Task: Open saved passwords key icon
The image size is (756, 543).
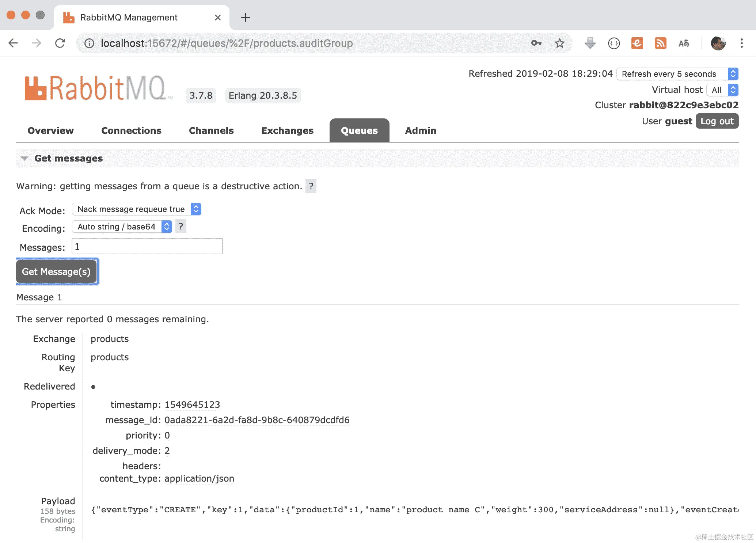Action: (536, 43)
